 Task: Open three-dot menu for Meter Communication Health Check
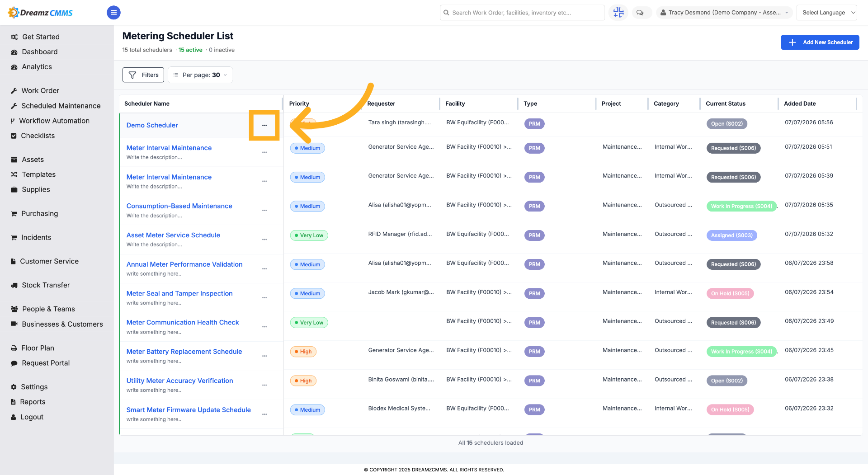coord(264,327)
